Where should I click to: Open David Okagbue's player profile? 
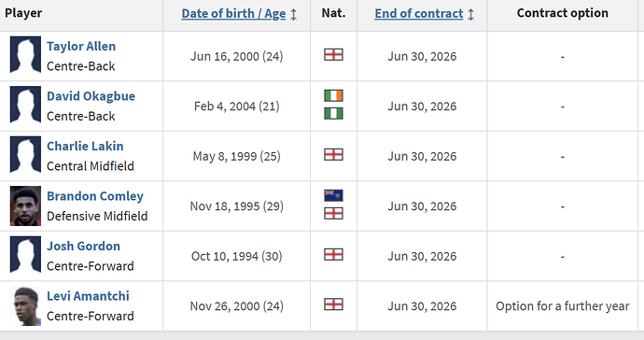coord(91,96)
